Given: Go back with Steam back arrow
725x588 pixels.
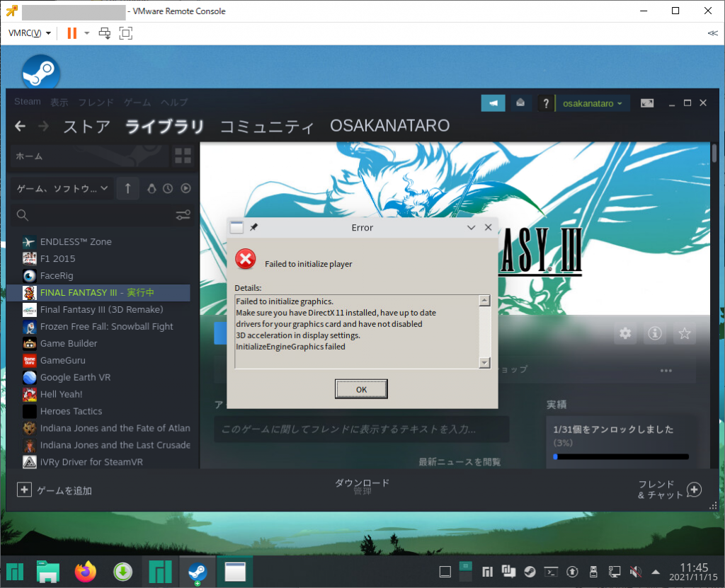Looking at the screenshot, I should pyautogui.click(x=20, y=126).
